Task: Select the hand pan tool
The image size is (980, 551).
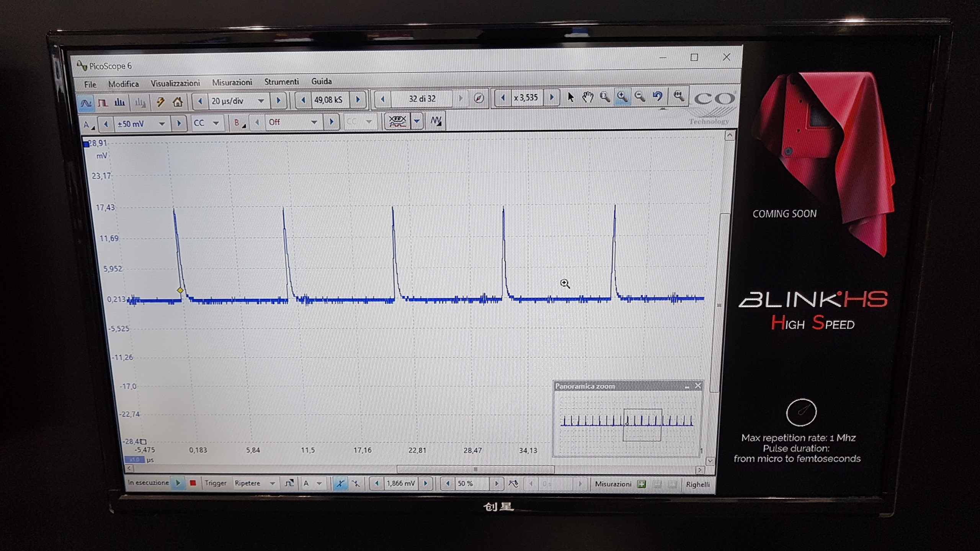Action: (588, 97)
